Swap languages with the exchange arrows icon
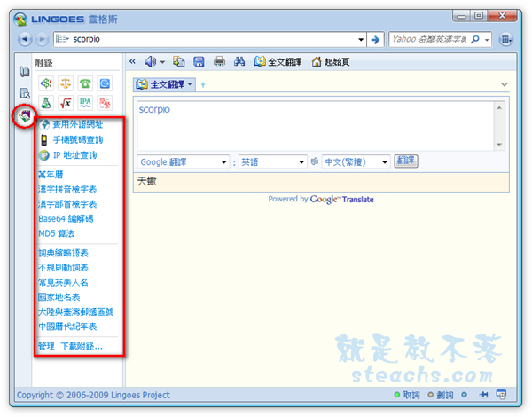Viewport: 532px width, 417px height. [x=315, y=161]
